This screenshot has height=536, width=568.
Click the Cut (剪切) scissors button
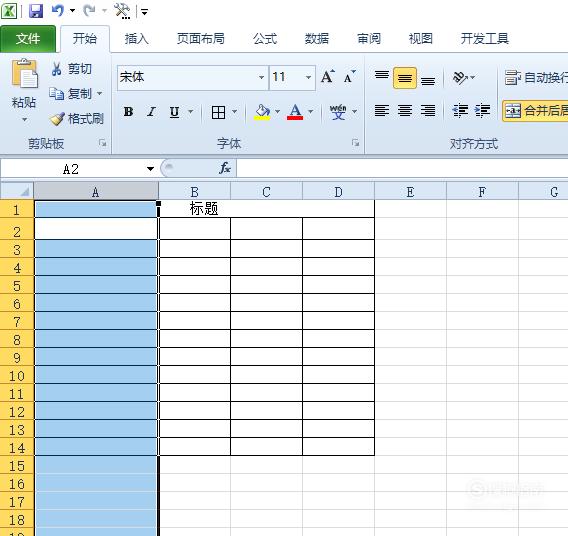tap(71, 69)
